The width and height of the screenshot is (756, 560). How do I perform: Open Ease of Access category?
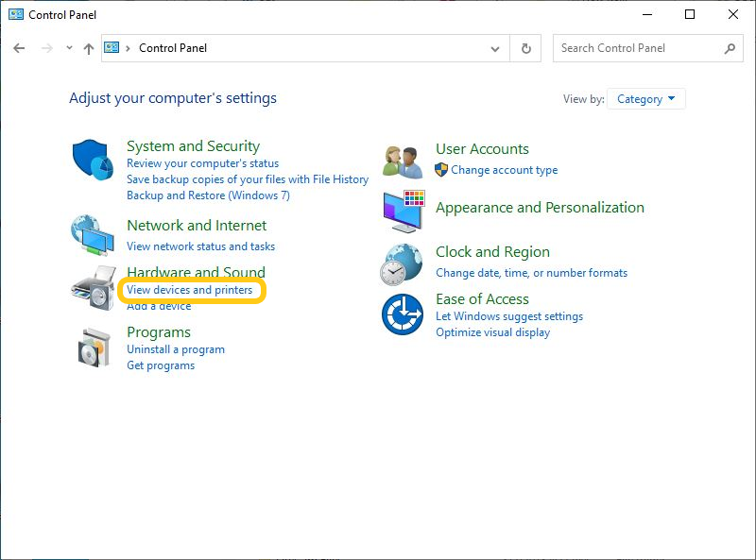pos(482,299)
